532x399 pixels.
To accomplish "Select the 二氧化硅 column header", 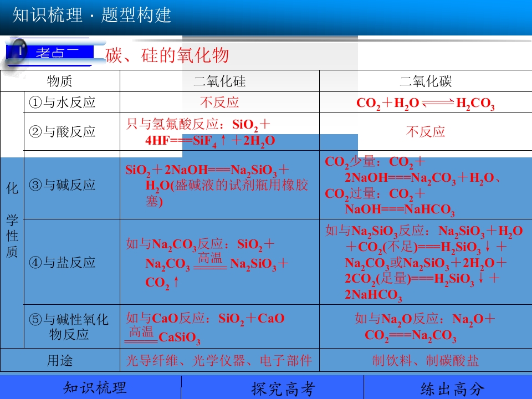I will pyautogui.click(x=219, y=81).
